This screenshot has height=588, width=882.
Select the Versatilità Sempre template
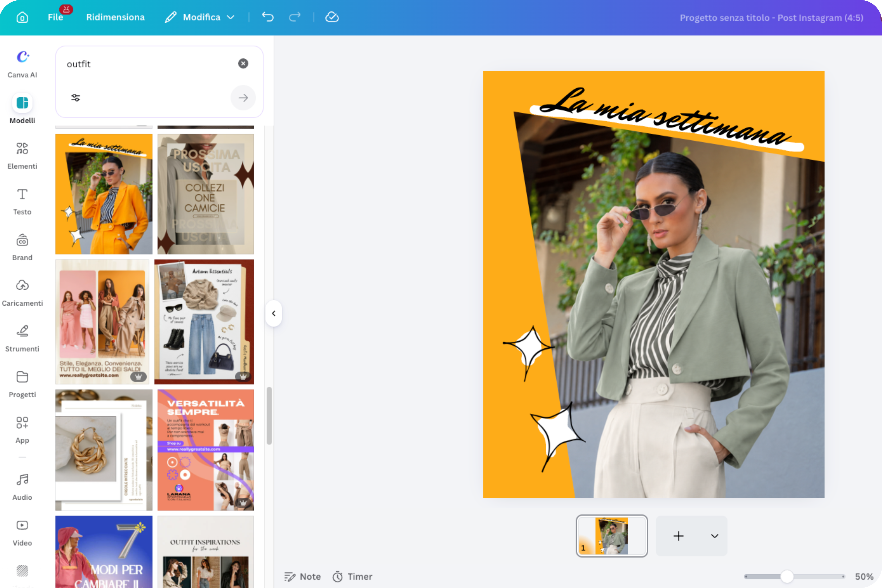(x=205, y=450)
